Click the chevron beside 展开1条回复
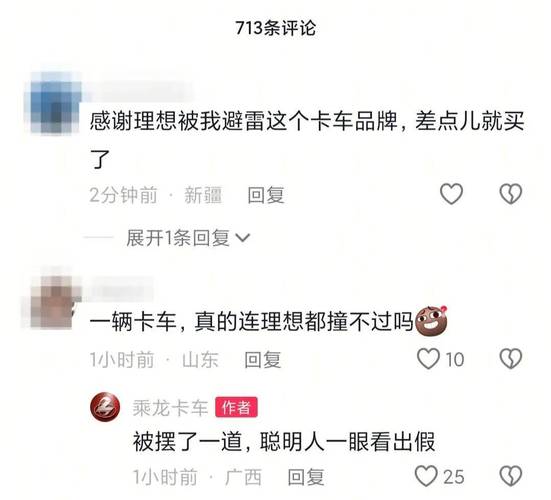The image size is (551, 500). tap(242, 238)
